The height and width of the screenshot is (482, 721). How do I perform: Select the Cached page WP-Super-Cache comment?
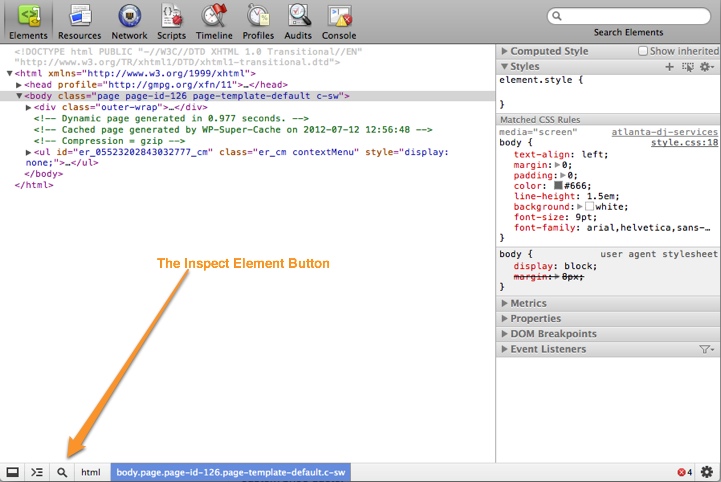233,130
